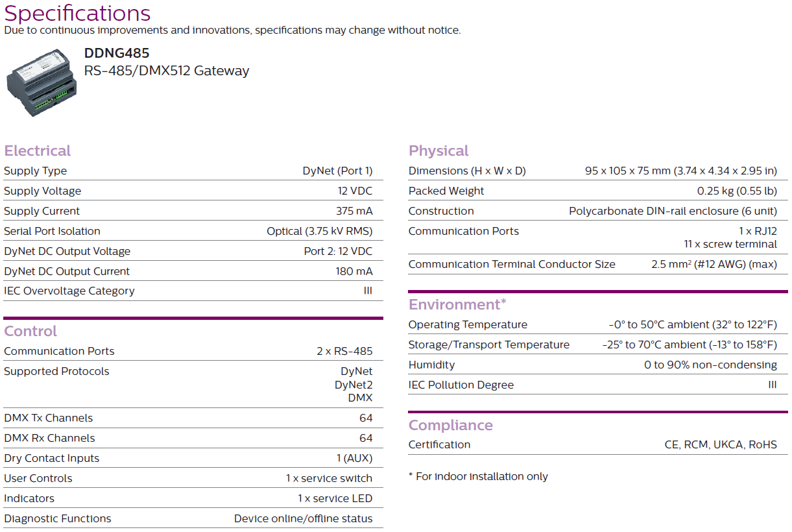Screen dimensions: 792x532
Task: Click the Dry Contact Inputs label
Action: click(x=52, y=458)
